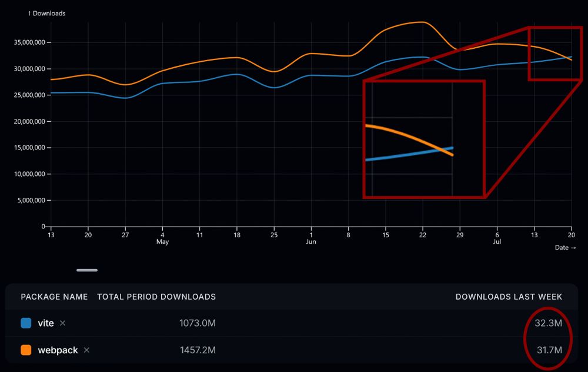Remove the webpack package with its X
This screenshot has height=372, width=588.
[x=86, y=350]
